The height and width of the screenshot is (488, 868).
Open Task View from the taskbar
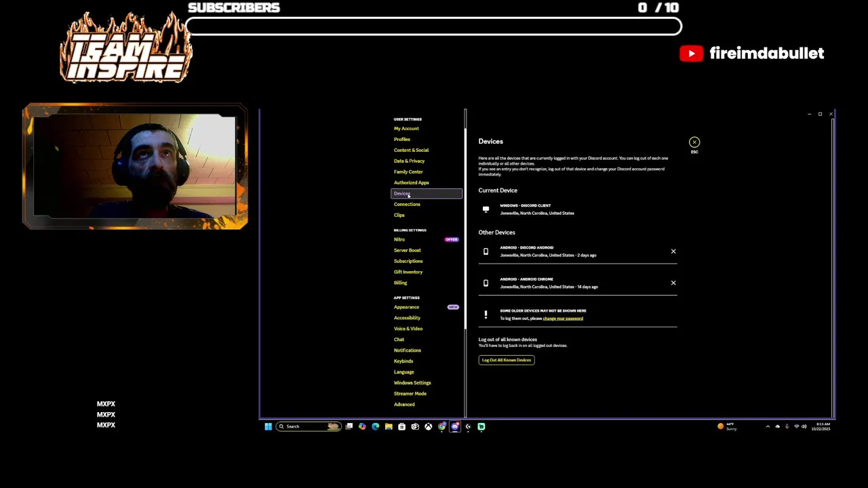[349, 426]
